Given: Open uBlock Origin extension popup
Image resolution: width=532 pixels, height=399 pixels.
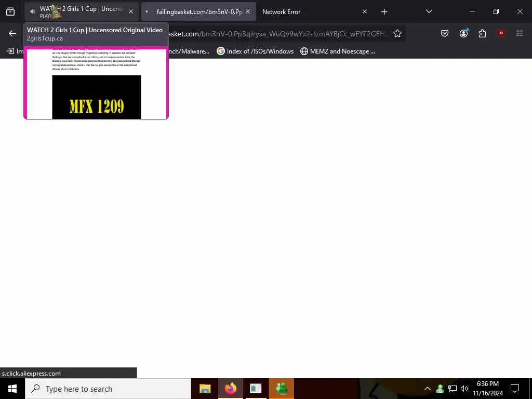Looking at the screenshot, I should coord(500,33).
